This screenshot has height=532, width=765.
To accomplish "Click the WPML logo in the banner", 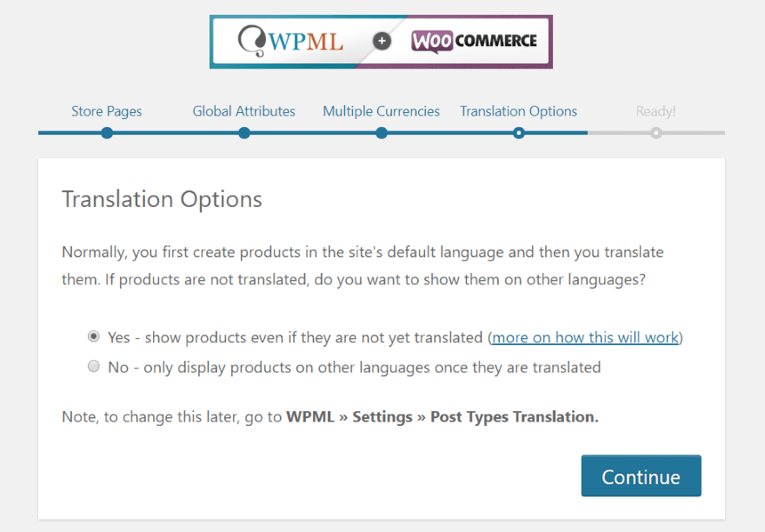I will tap(291, 41).
